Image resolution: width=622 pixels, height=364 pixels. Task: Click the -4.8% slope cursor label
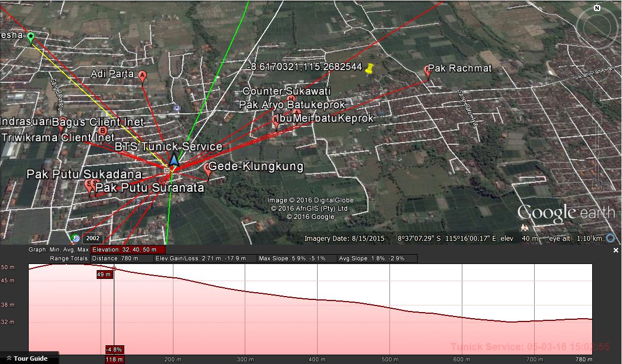(x=114, y=350)
